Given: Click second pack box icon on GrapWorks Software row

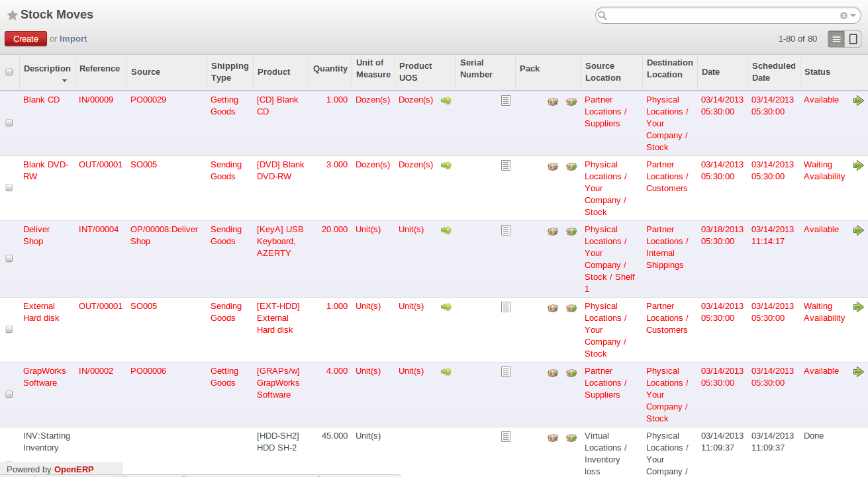Looking at the screenshot, I should coord(571,372).
